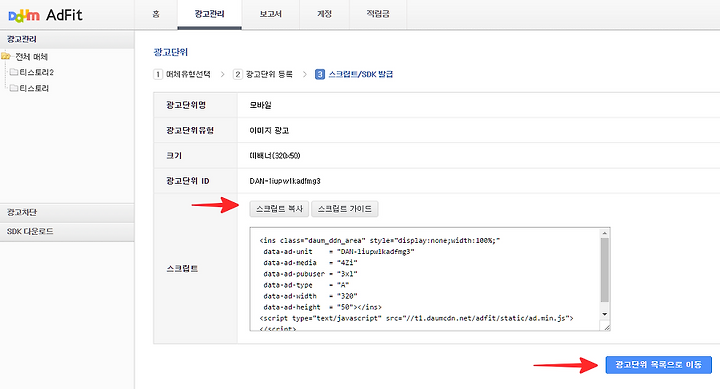
Task: Click inside the script code textarea
Action: coord(425,279)
